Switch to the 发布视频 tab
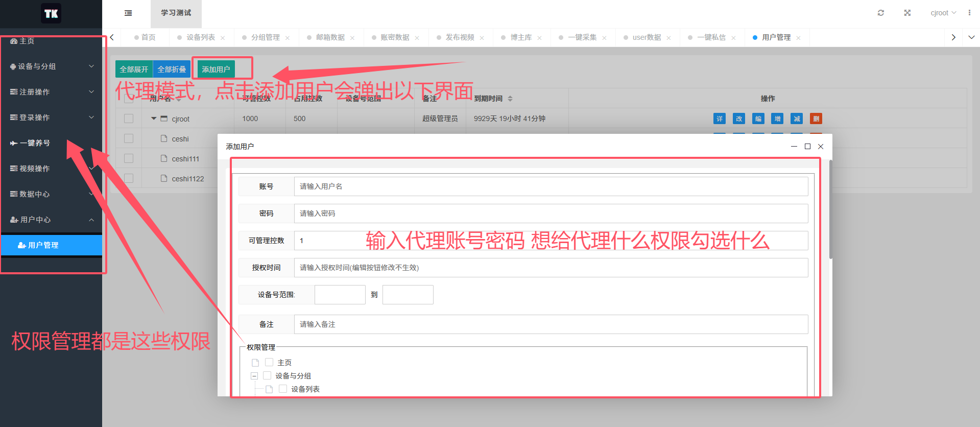This screenshot has height=427, width=980. click(x=460, y=37)
